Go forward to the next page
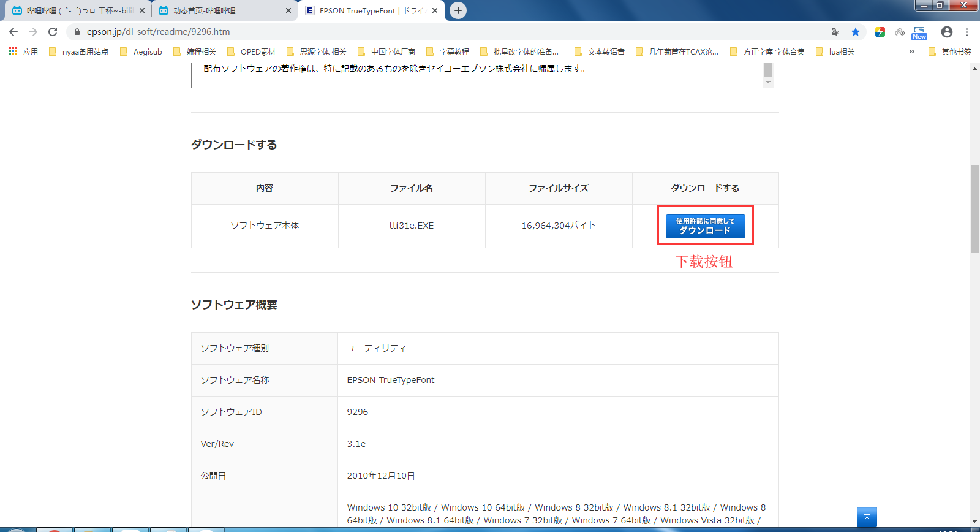 (33, 32)
